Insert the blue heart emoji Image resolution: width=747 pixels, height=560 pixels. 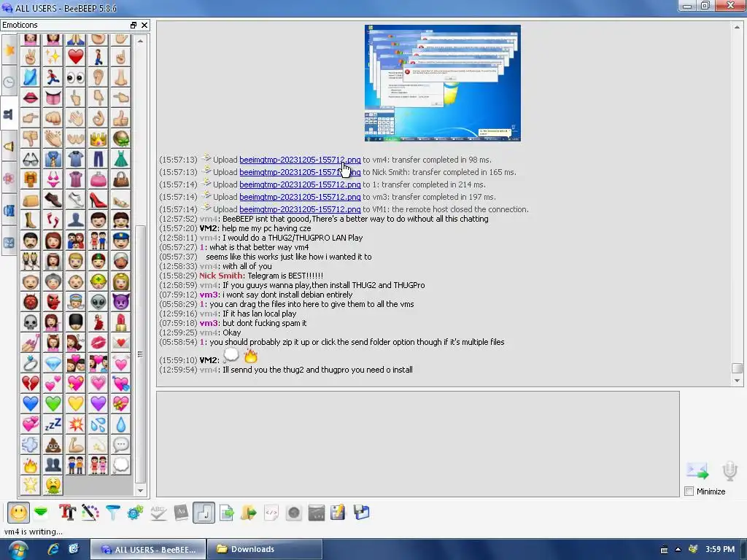coord(30,404)
